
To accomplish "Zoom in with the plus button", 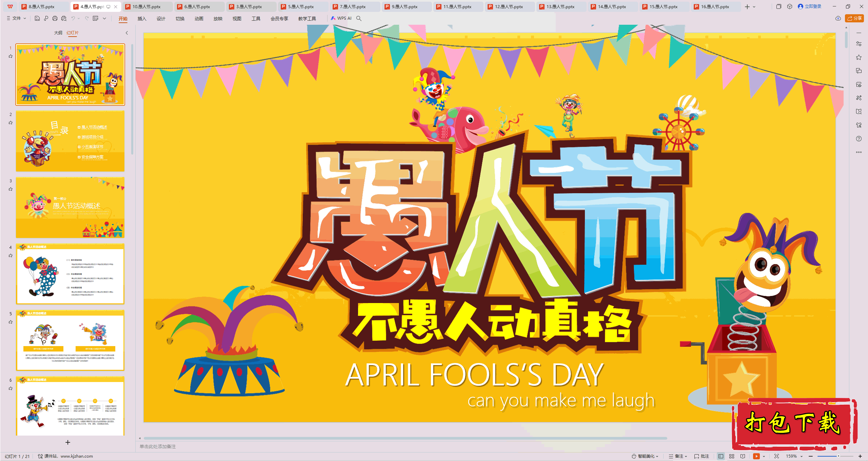I will point(860,456).
